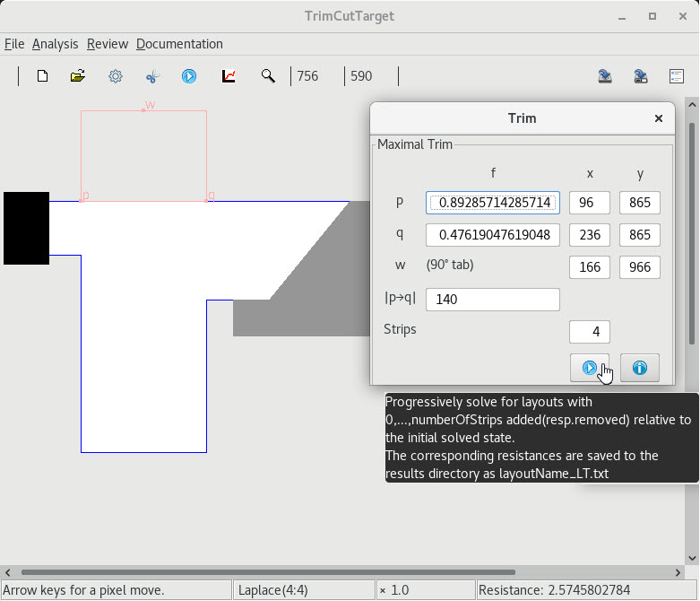Viewport: 700px width, 601px height.
Task: Click the |p→q| length field
Action: pyautogui.click(x=492, y=299)
